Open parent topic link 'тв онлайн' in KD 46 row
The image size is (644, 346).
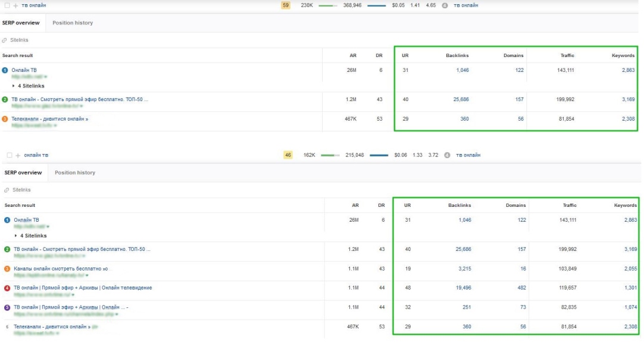click(468, 155)
